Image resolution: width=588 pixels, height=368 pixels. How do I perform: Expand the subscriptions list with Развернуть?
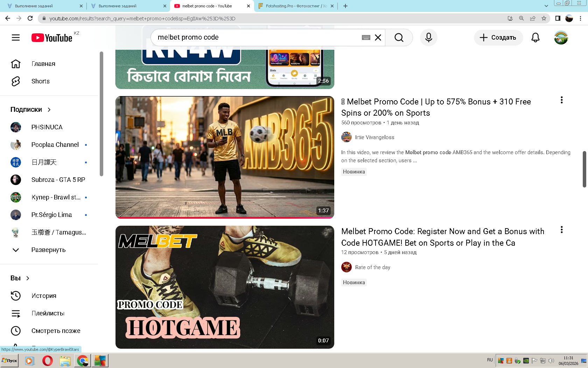[49, 250]
